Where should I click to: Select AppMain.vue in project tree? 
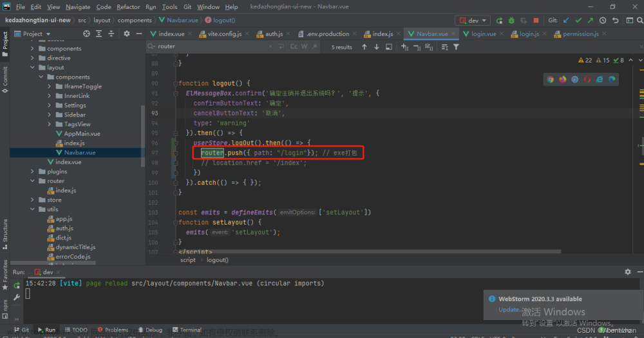(82, 133)
